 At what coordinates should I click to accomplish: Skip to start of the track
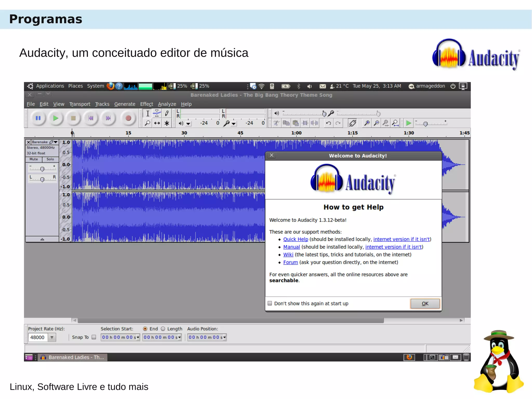(x=91, y=118)
